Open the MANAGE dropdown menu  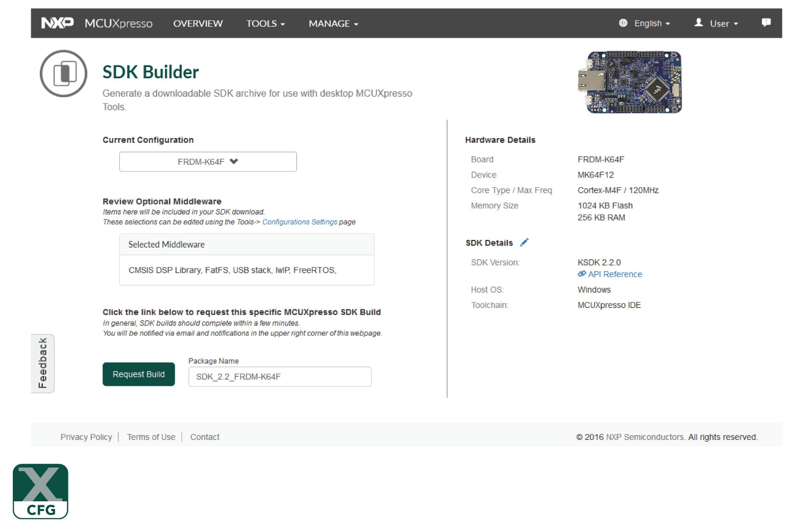point(333,24)
